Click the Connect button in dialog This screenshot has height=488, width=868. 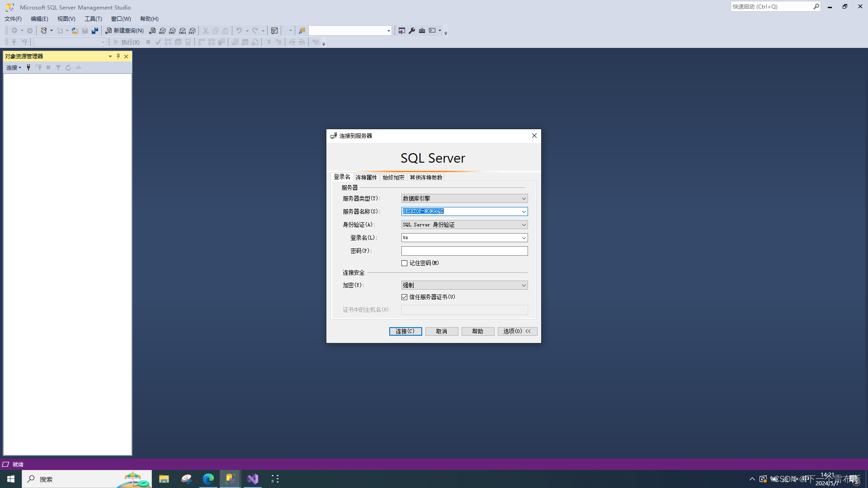[406, 331]
